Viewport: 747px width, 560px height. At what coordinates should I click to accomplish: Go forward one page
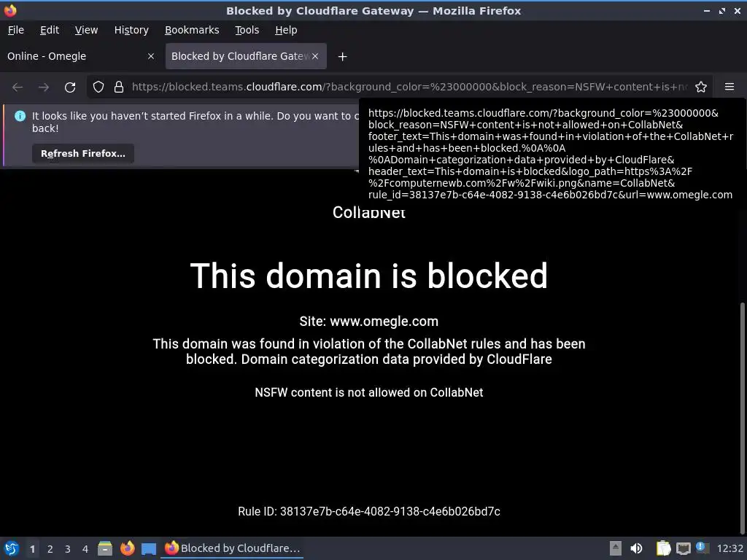coord(44,87)
